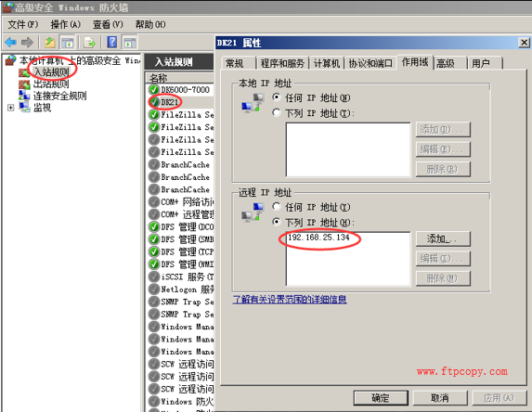532x412 pixels.
Task: Click the up one level folder icon
Action: coord(50,43)
